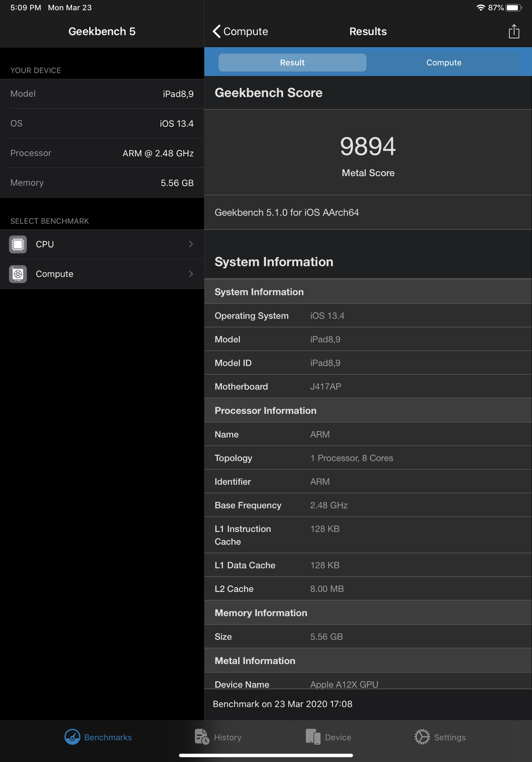Viewport: 532px width, 762px height.
Task: Open the CPU benchmark row
Action: [102, 244]
